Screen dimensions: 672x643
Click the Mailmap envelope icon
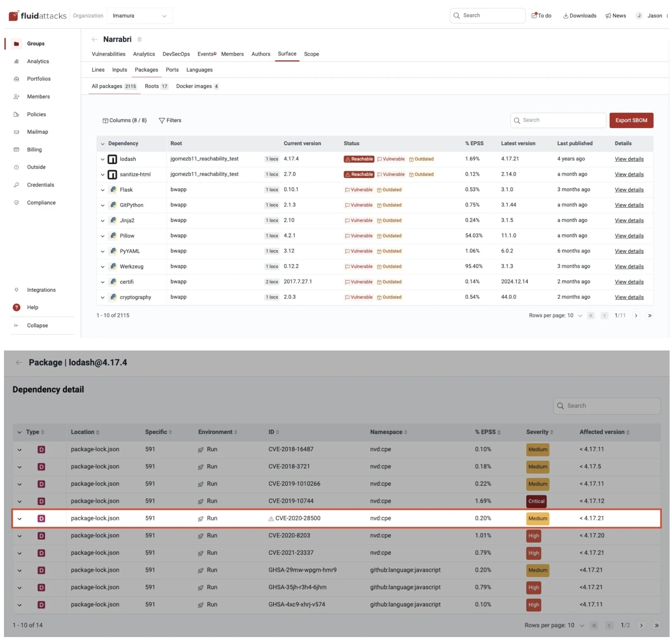click(x=16, y=132)
